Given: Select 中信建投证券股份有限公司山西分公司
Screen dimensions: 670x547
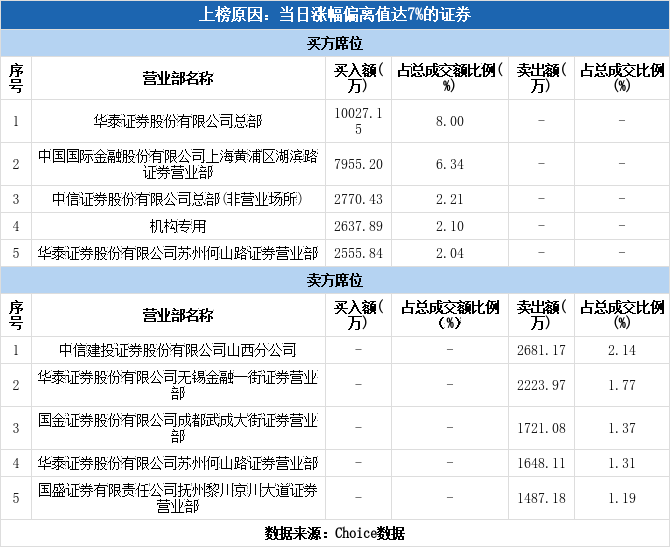Looking at the screenshot, I should point(178,350).
